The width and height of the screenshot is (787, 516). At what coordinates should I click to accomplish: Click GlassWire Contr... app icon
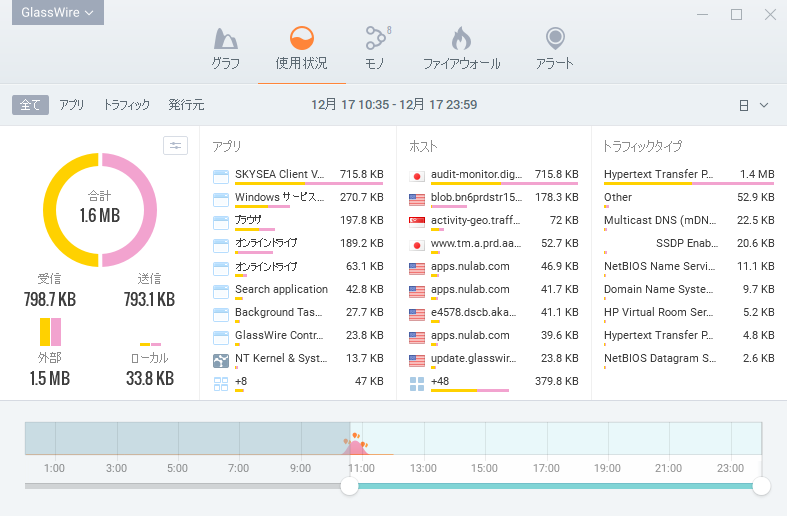(x=221, y=338)
